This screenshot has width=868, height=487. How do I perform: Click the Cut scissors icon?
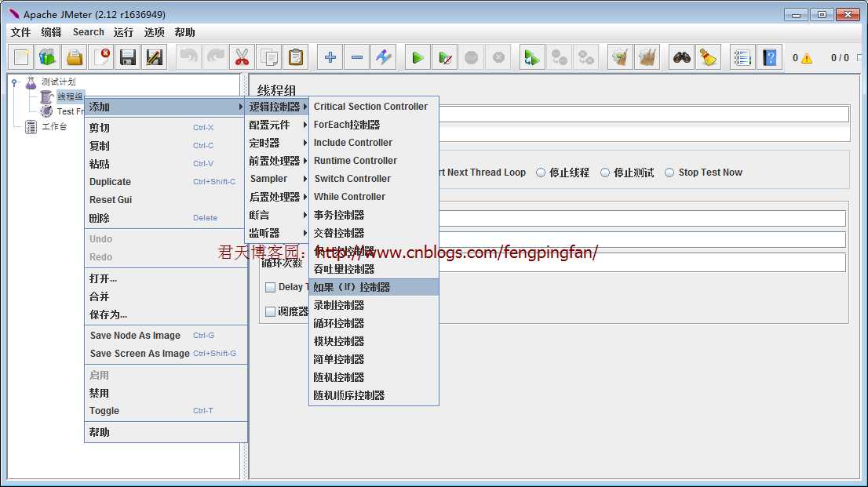(242, 57)
